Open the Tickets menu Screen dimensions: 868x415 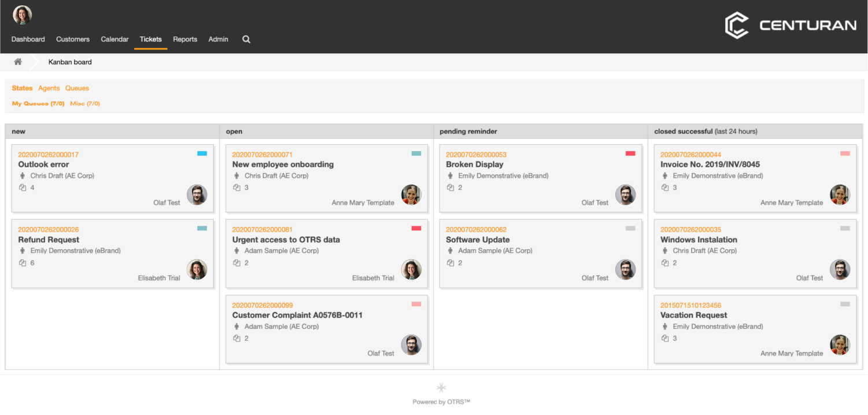[151, 39]
